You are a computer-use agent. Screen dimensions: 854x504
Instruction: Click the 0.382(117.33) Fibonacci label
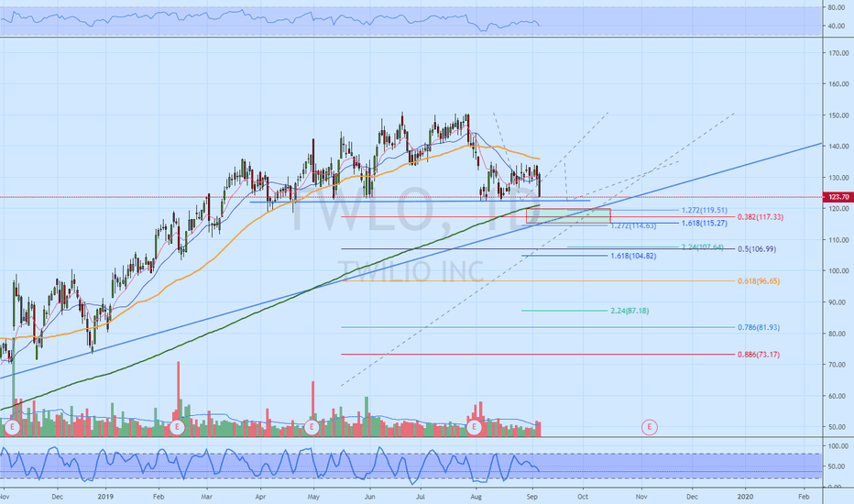(x=761, y=217)
